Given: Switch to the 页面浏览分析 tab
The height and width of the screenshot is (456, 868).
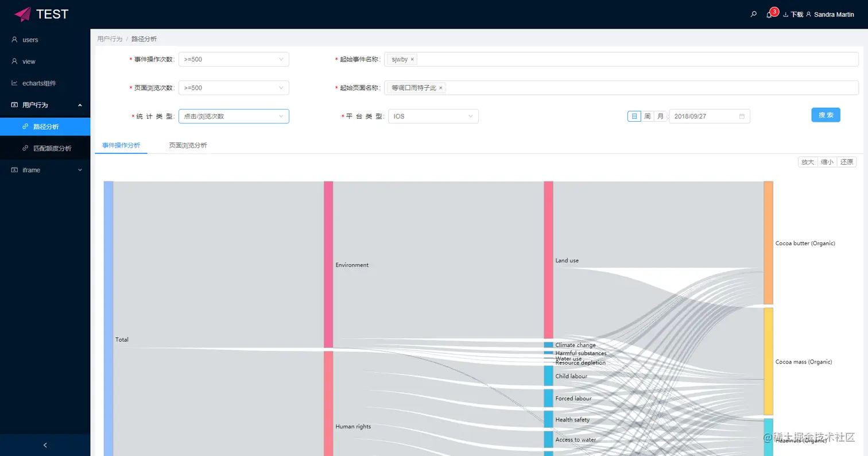Looking at the screenshot, I should (188, 145).
